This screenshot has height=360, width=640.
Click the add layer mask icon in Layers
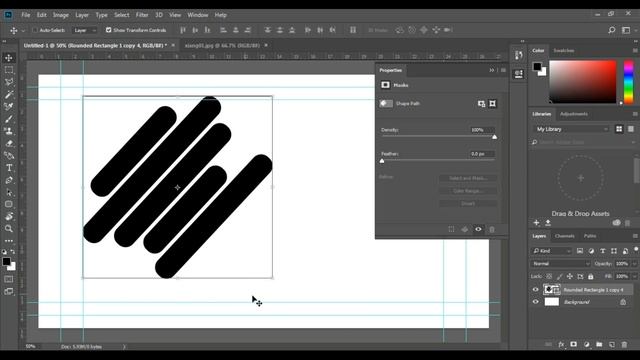(573, 344)
